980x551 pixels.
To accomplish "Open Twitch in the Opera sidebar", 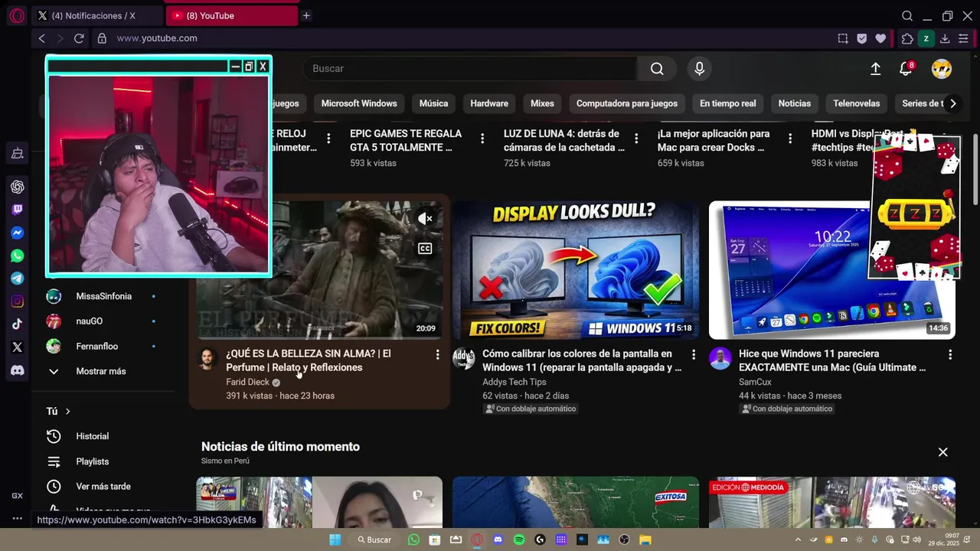I will point(17,210).
